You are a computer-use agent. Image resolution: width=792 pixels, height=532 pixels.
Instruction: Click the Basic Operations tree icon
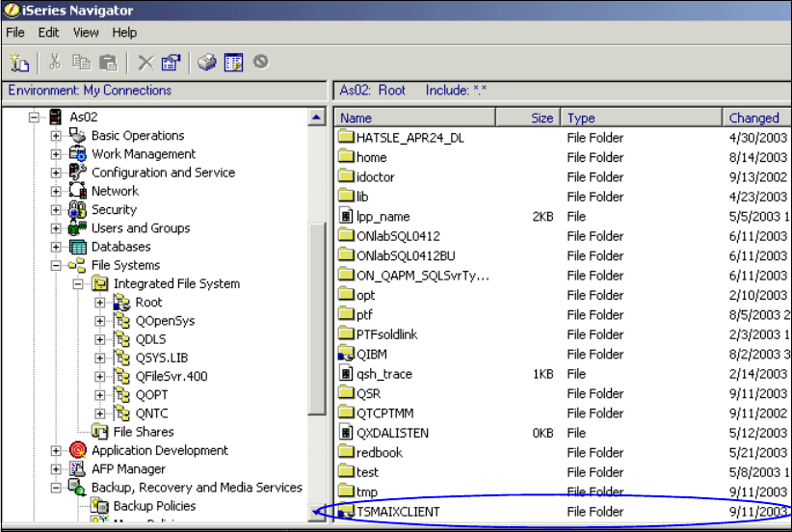(x=77, y=135)
